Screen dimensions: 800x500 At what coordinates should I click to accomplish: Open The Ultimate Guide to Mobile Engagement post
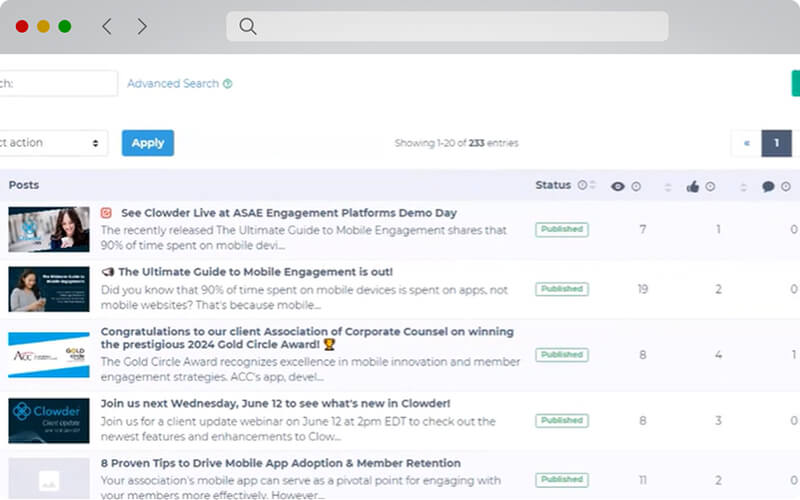pyautogui.click(x=256, y=272)
